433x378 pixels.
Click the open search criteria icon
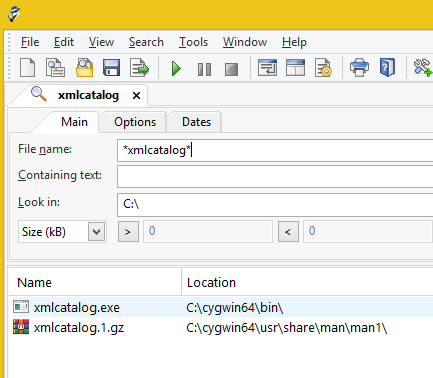tap(55, 68)
